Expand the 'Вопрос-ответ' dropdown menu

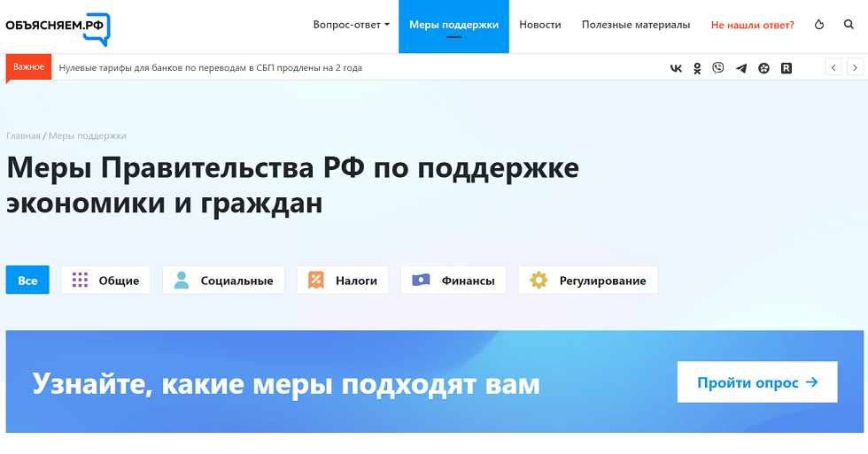pyautogui.click(x=351, y=25)
